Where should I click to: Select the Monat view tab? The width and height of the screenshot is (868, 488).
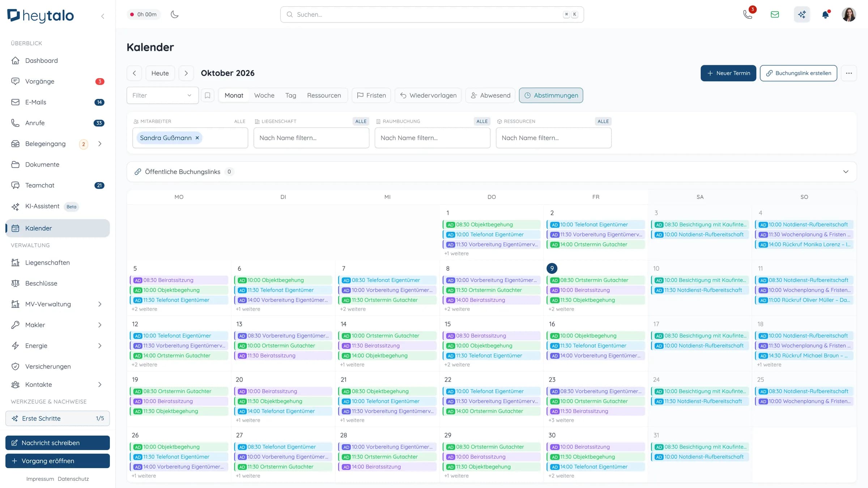click(x=234, y=95)
